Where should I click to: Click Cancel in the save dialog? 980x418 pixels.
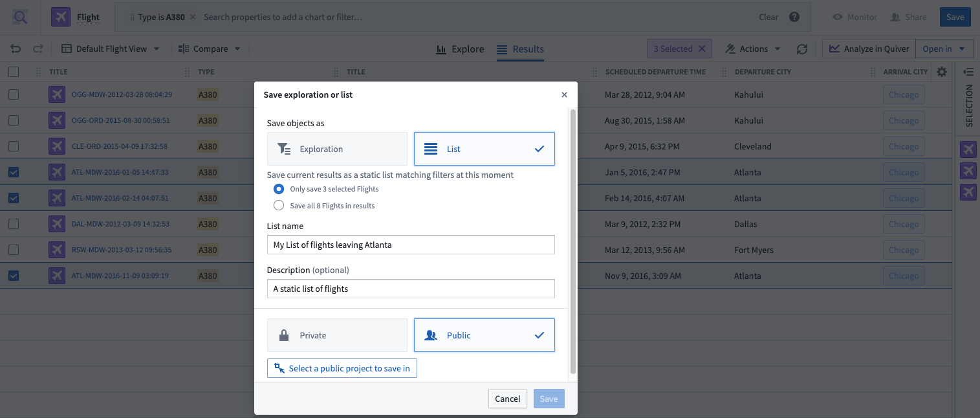pos(508,399)
